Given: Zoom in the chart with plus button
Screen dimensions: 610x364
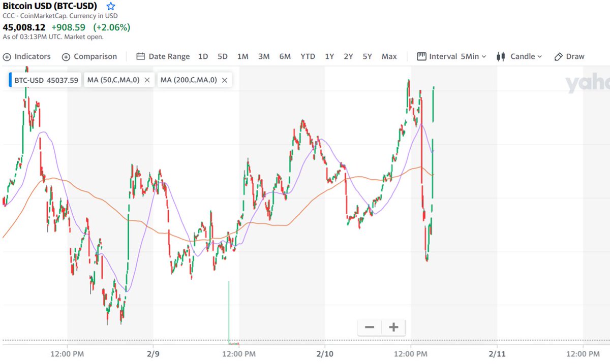Looking at the screenshot, I should [x=393, y=327].
